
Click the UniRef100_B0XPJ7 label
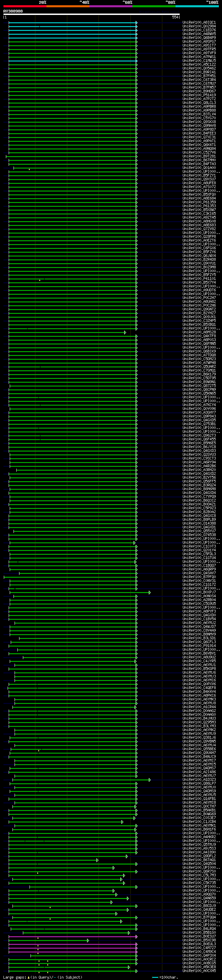[199, 592]
